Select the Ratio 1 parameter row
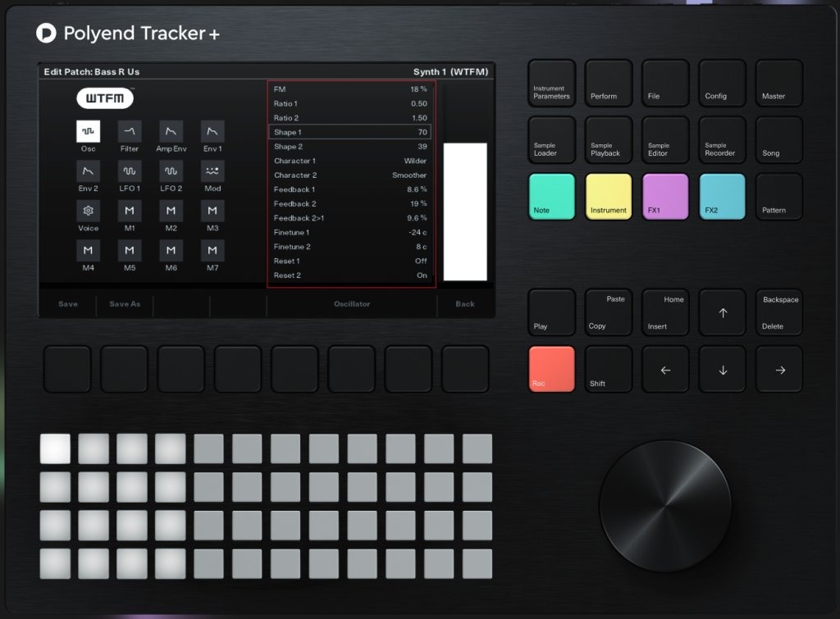The height and width of the screenshot is (619, 840). [350, 103]
